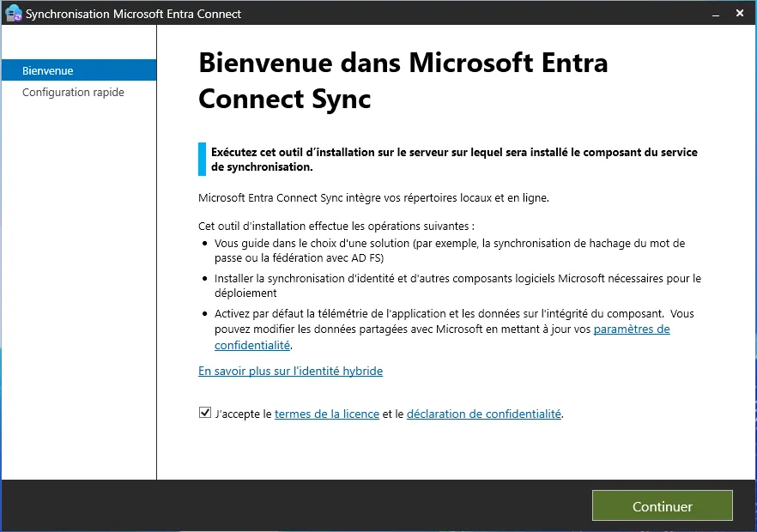Click the bullet about synchronisation d'identité installation
757x532 pixels.
(457, 285)
